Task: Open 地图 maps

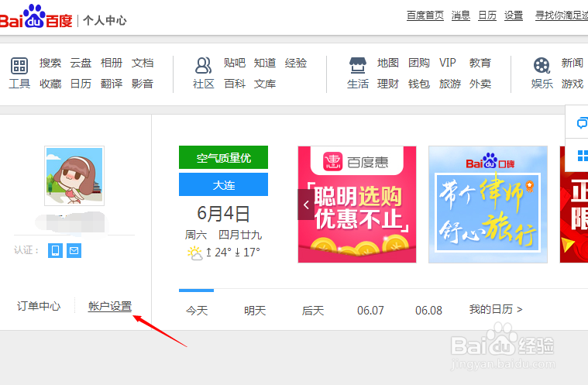Action: click(x=388, y=63)
